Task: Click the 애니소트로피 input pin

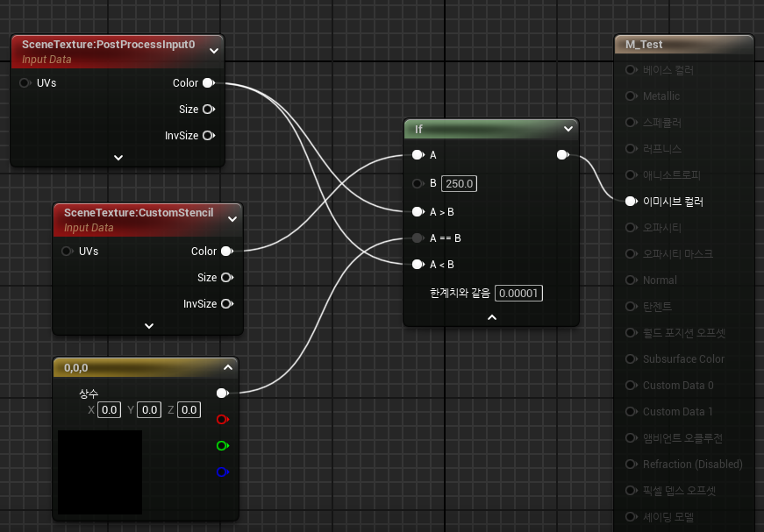Action: tap(632, 174)
